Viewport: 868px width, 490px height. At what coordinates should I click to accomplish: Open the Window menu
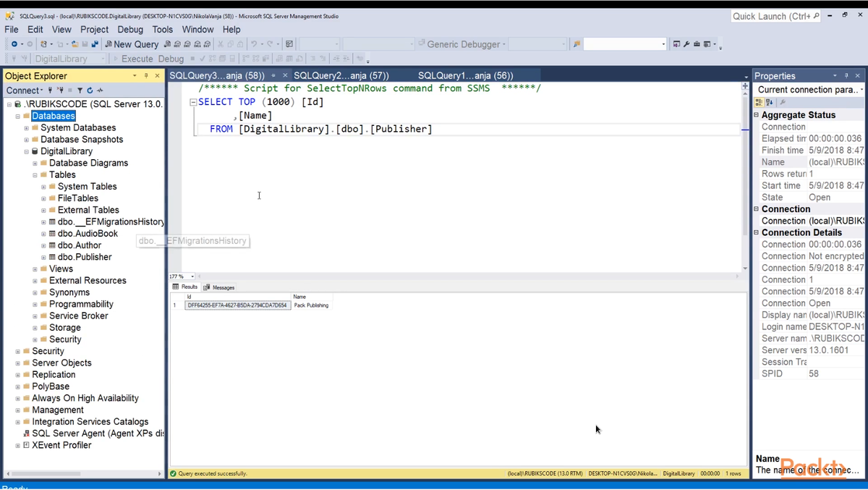click(197, 30)
